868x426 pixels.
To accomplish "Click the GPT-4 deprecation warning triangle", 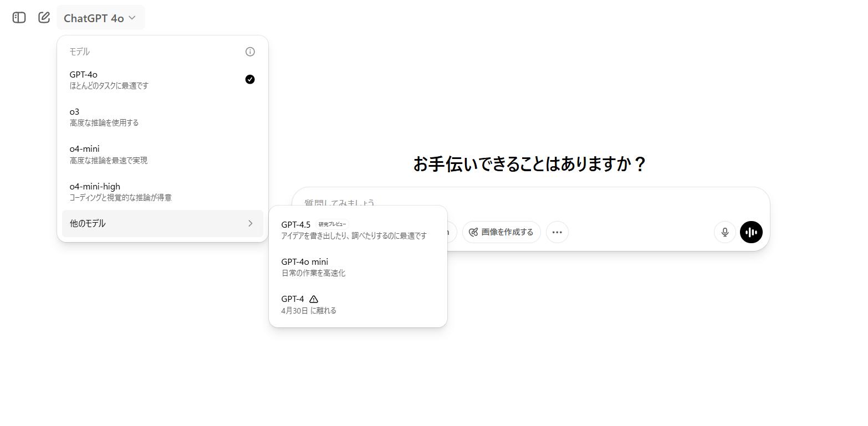I will point(314,299).
